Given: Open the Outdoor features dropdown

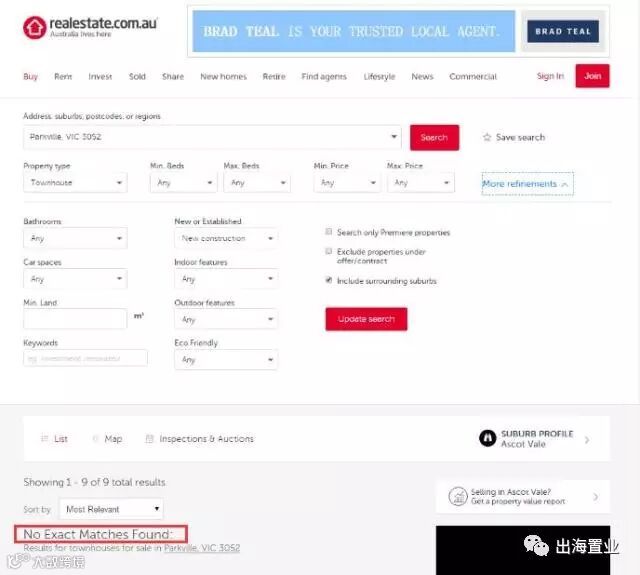Looking at the screenshot, I should 226,319.
